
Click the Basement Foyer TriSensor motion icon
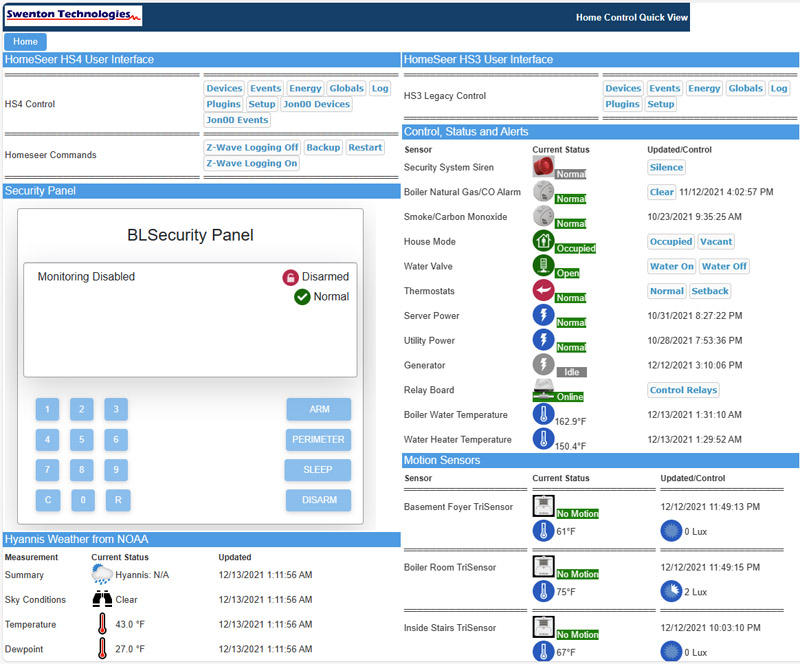(x=543, y=506)
